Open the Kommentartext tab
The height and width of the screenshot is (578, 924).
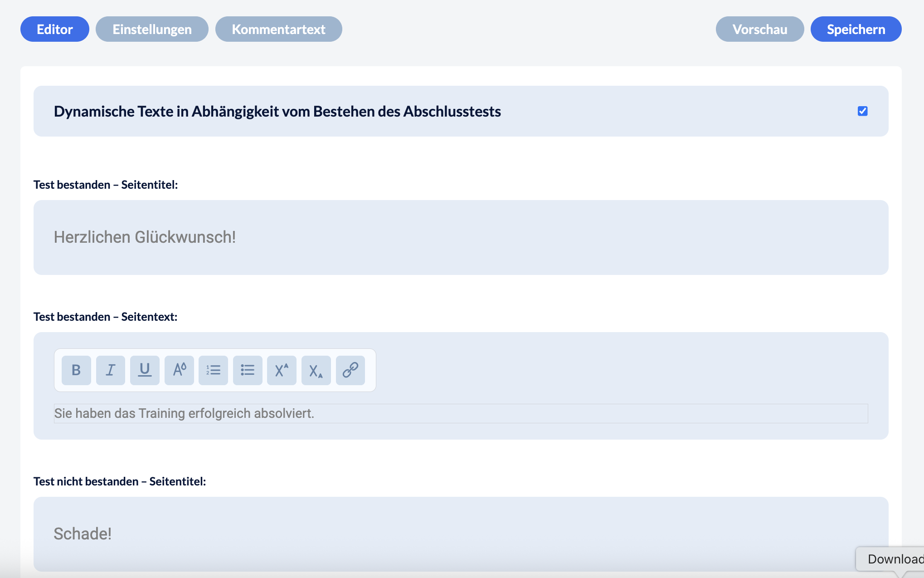(x=278, y=29)
